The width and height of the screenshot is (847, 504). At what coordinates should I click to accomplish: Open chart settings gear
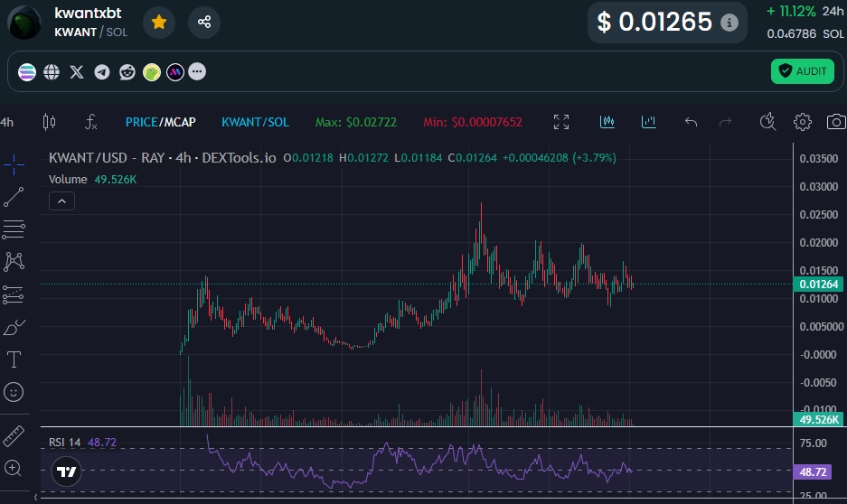(802, 122)
